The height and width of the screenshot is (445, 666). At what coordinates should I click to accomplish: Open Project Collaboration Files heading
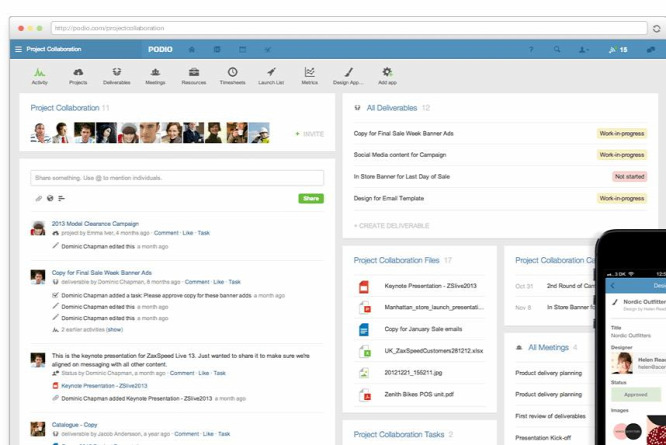tap(396, 260)
